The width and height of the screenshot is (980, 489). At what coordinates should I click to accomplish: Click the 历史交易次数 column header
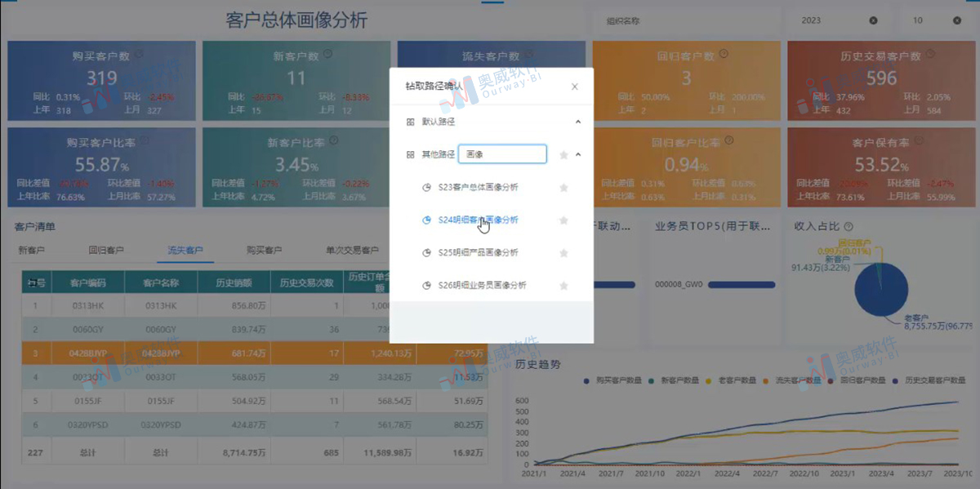pyautogui.click(x=307, y=282)
